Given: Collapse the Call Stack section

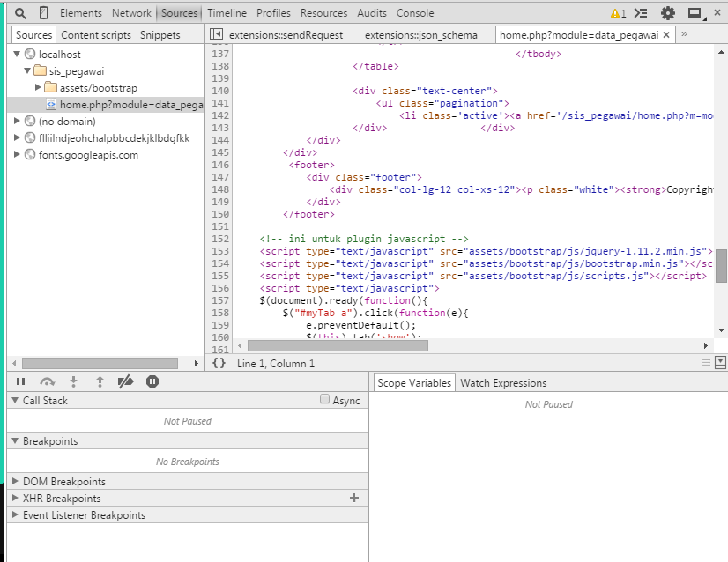Looking at the screenshot, I should pyautogui.click(x=15, y=400).
